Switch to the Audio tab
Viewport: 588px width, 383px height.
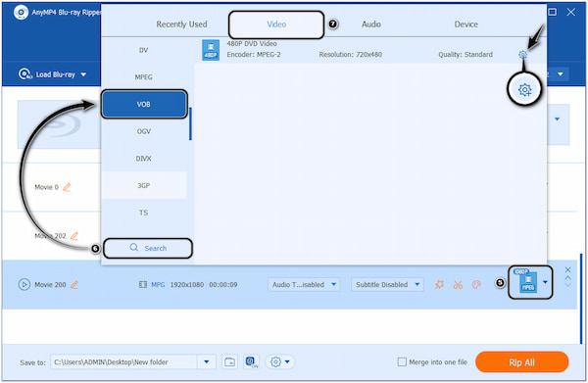point(370,24)
